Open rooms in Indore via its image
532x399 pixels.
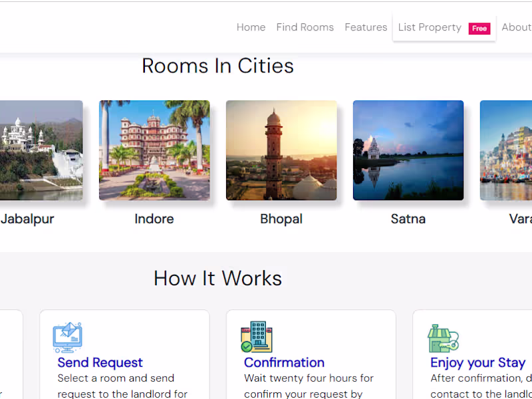coord(154,150)
